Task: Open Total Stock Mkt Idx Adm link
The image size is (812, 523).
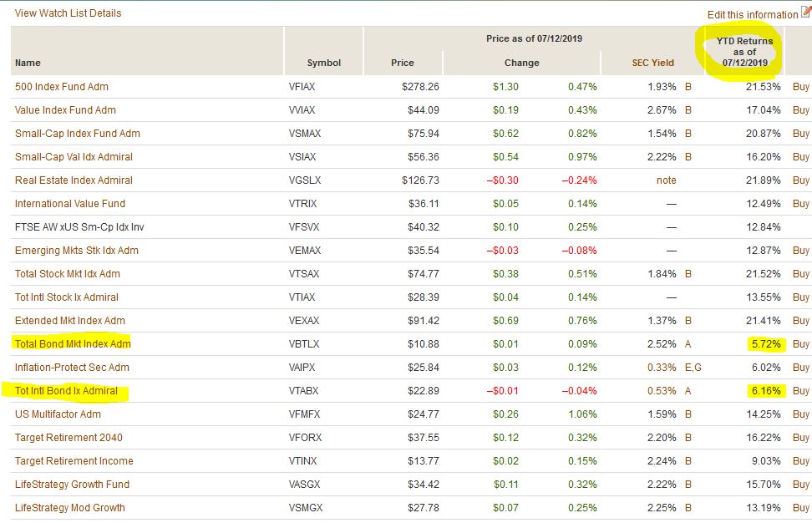Action: 68,273
